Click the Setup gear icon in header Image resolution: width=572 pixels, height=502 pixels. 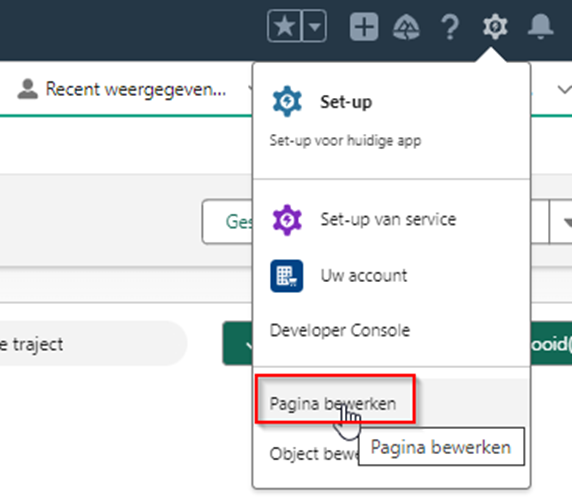coord(495,27)
